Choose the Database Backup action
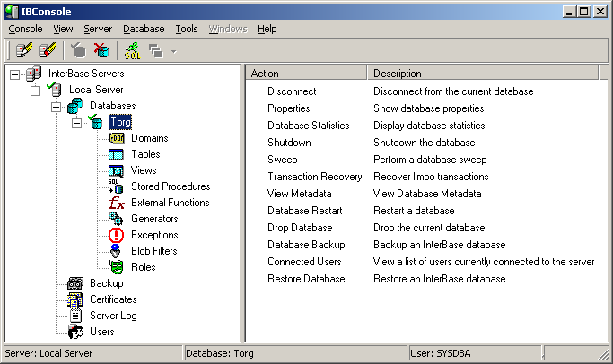Image resolution: width=613 pixels, height=364 pixels. click(x=307, y=245)
